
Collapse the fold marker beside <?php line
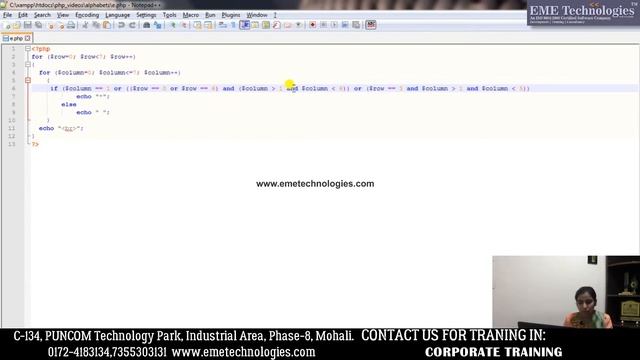click(x=28, y=49)
